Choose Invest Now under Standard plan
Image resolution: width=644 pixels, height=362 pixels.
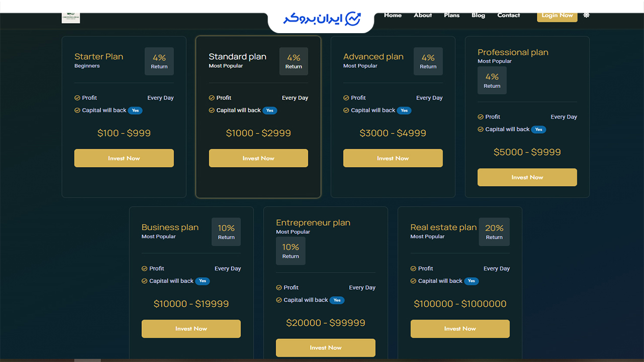click(259, 158)
